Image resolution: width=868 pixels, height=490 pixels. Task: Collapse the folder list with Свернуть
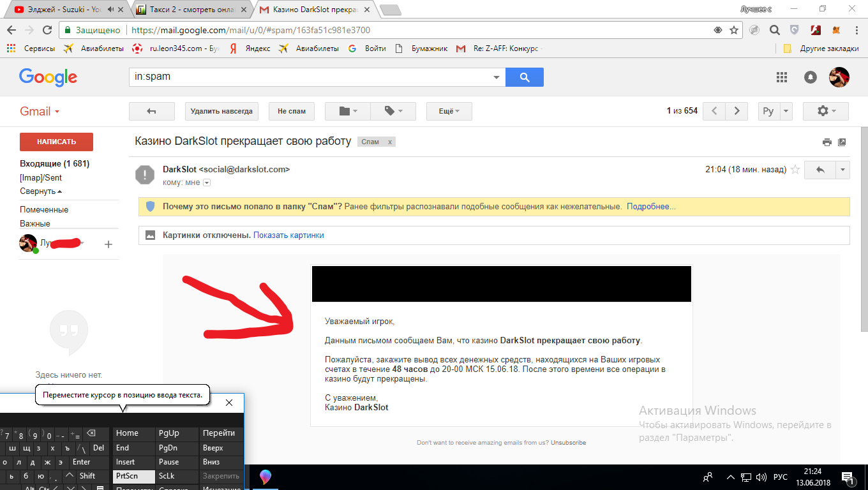pyautogui.click(x=41, y=191)
